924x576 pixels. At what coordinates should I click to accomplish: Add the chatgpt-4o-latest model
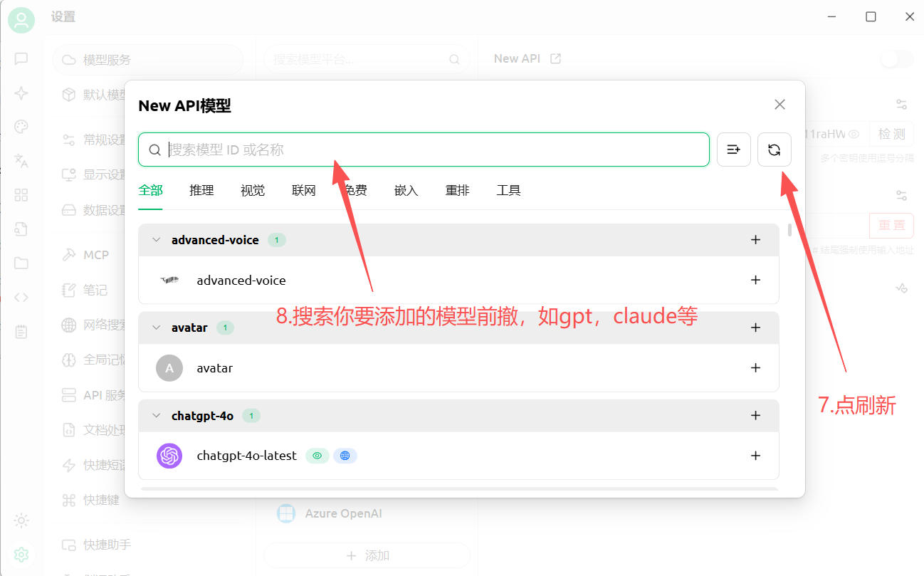coord(756,456)
